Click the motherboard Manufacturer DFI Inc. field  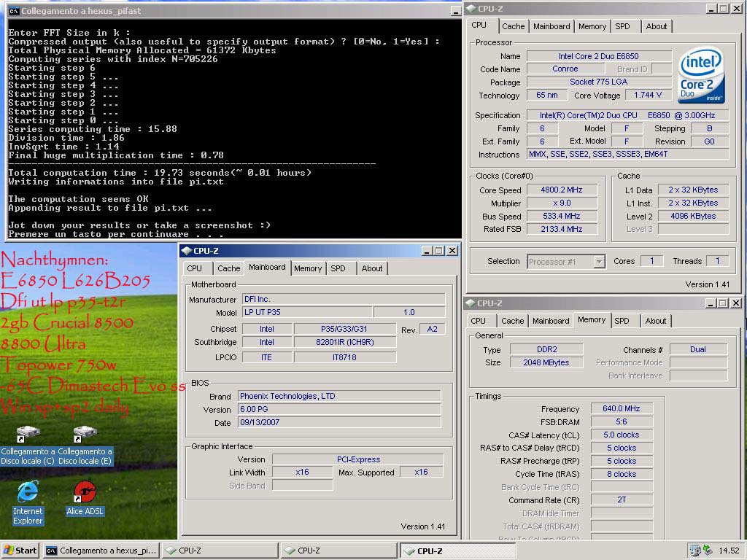[344, 299]
